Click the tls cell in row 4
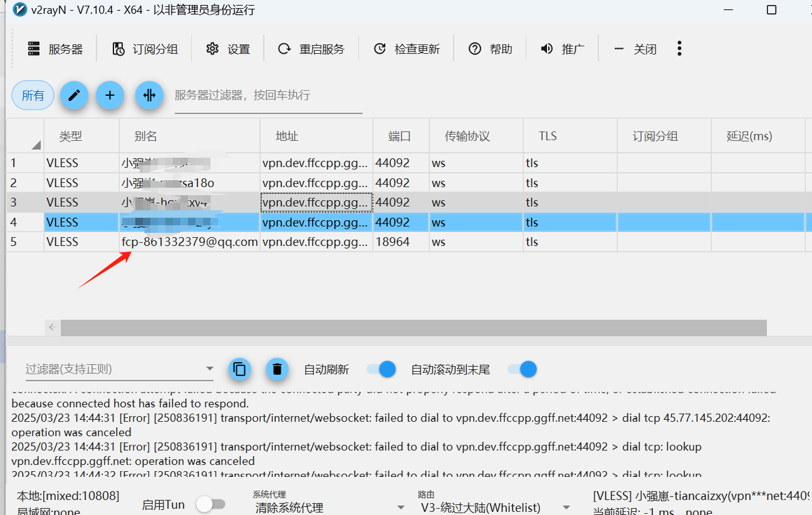The image size is (812, 515). point(570,222)
